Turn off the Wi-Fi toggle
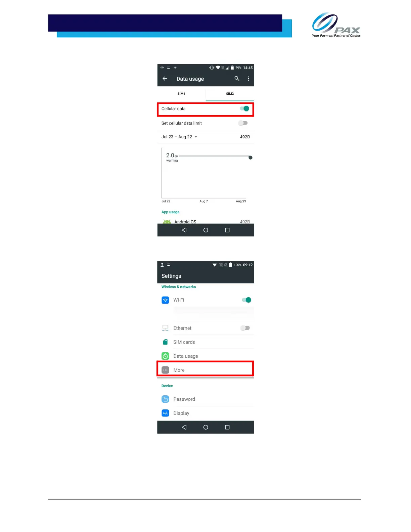This screenshot has width=411, height=532. pos(246,300)
